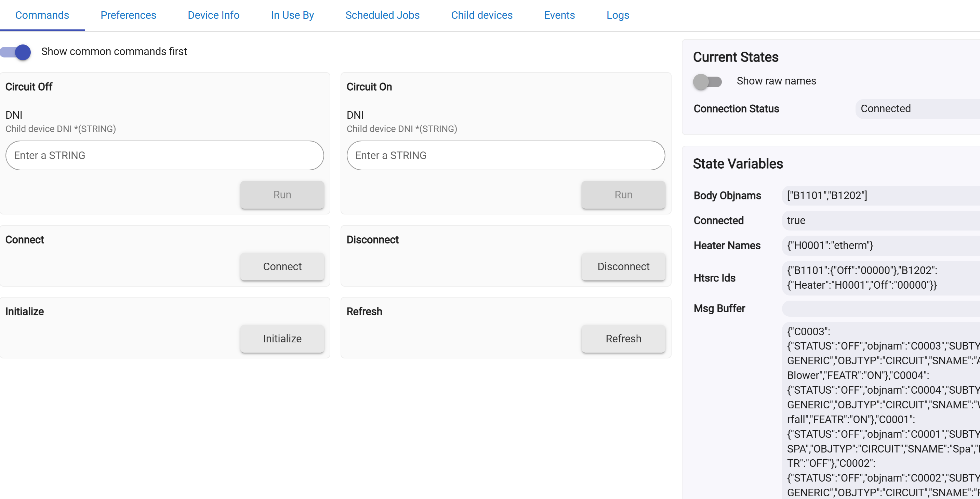Switch to the Device Info tab
Image resolution: width=980 pixels, height=499 pixels.
click(x=213, y=15)
